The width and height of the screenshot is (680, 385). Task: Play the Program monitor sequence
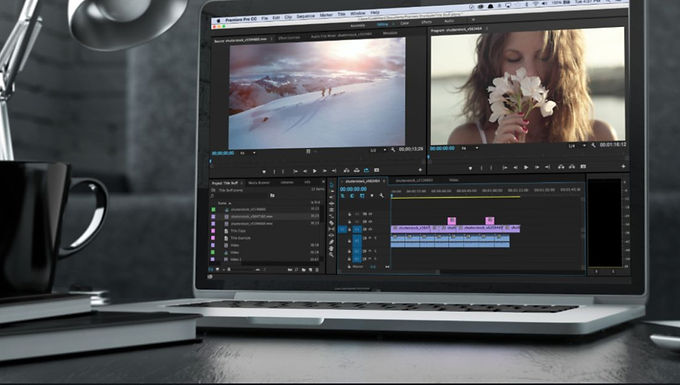(526, 167)
